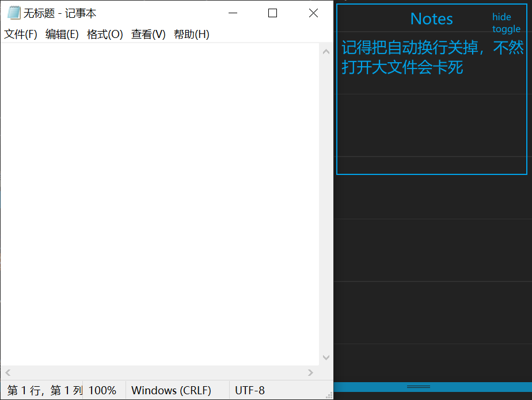Click the 100% zoom status entry

pos(102,390)
